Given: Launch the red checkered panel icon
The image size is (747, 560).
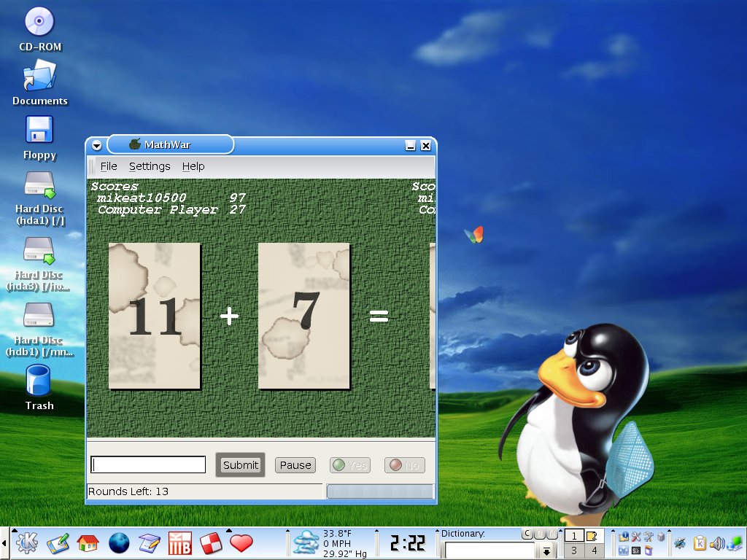Looking at the screenshot, I should tap(210, 543).
